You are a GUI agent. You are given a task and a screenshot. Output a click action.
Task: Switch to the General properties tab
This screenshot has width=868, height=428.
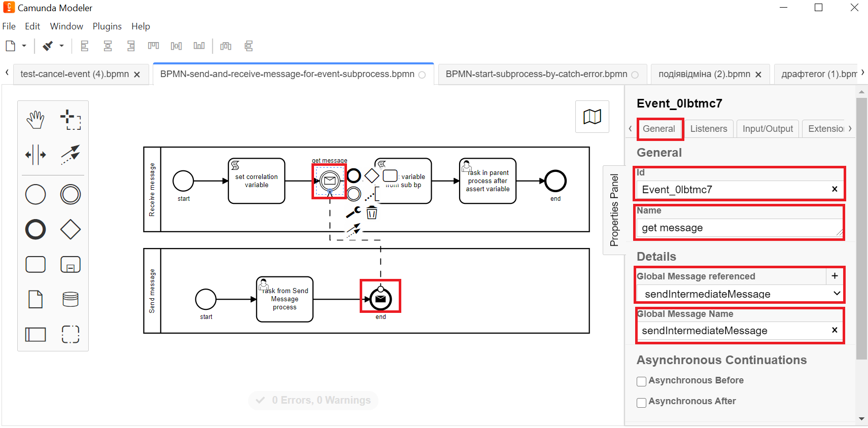[x=659, y=129]
